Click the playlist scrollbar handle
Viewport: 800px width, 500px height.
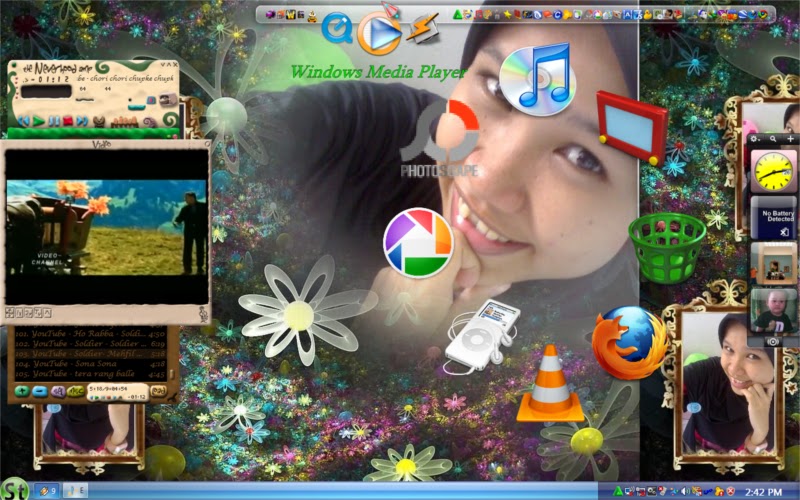click(x=172, y=374)
